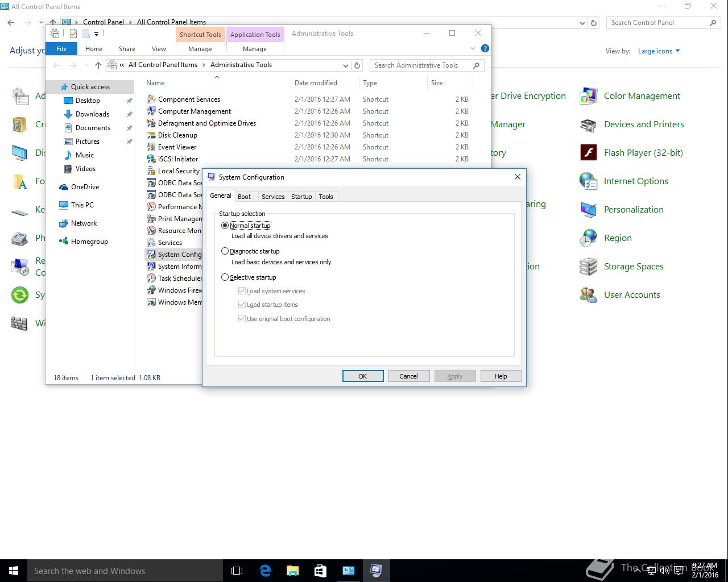Select Diagnostic startup option
The height and width of the screenshot is (582, 728).
225,251
